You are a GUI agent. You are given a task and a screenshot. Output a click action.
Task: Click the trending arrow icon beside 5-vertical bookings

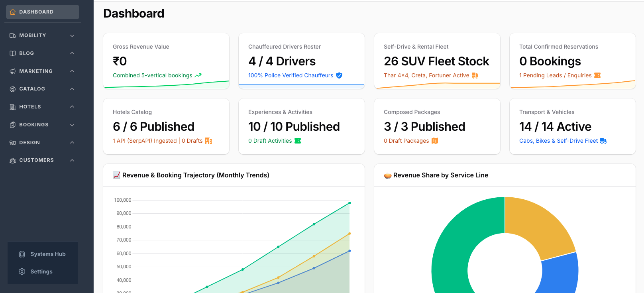(198, 75)
